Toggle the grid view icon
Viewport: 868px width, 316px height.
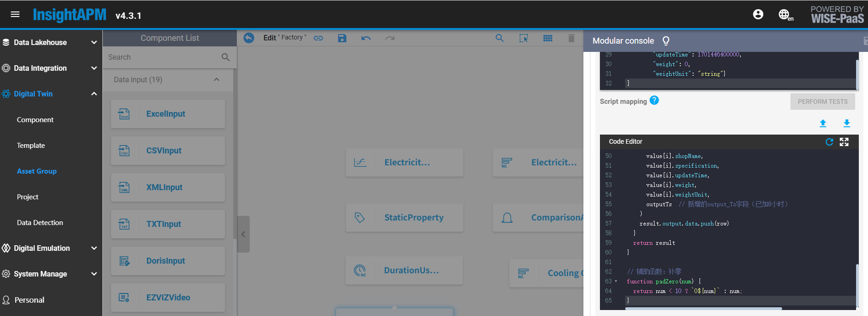[x=548, y=38]
